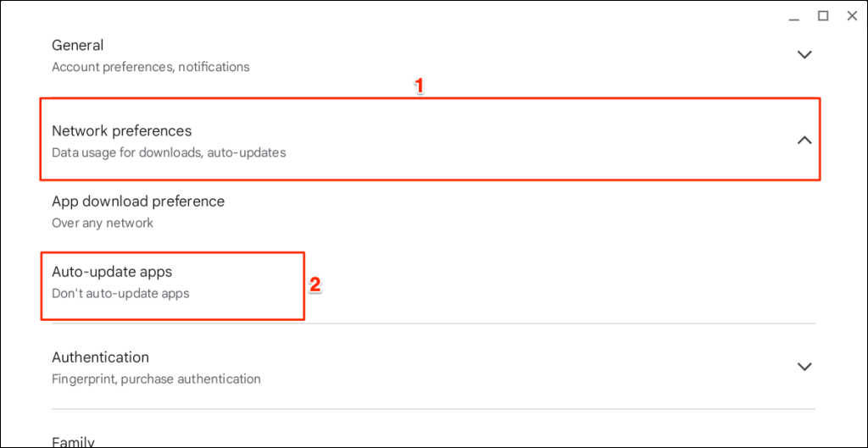
Task: Maximize the settings window
Action: (822, 15)
